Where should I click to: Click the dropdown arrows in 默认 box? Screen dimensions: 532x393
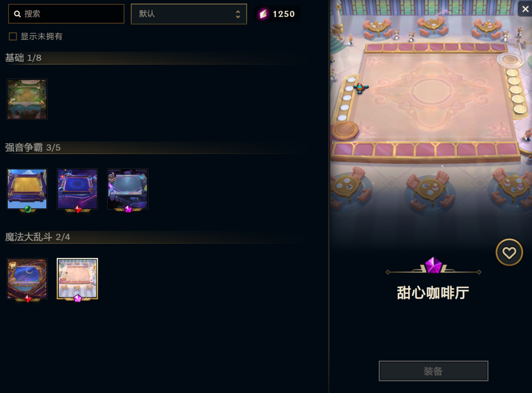(238, 14)
